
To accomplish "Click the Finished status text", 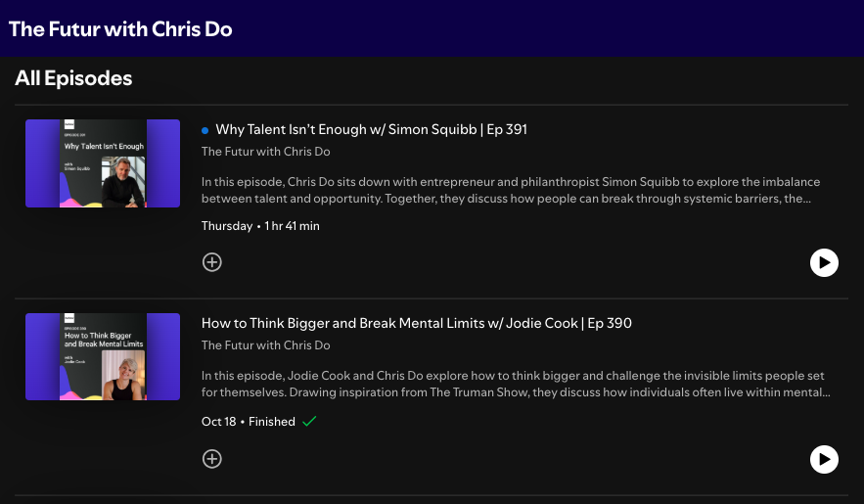I will click(x=272, y=422).
